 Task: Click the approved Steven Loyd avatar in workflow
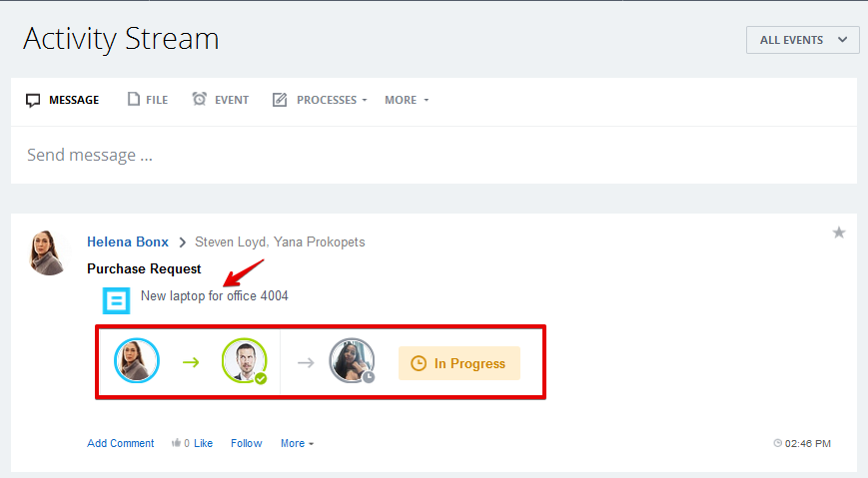point(244,360)
